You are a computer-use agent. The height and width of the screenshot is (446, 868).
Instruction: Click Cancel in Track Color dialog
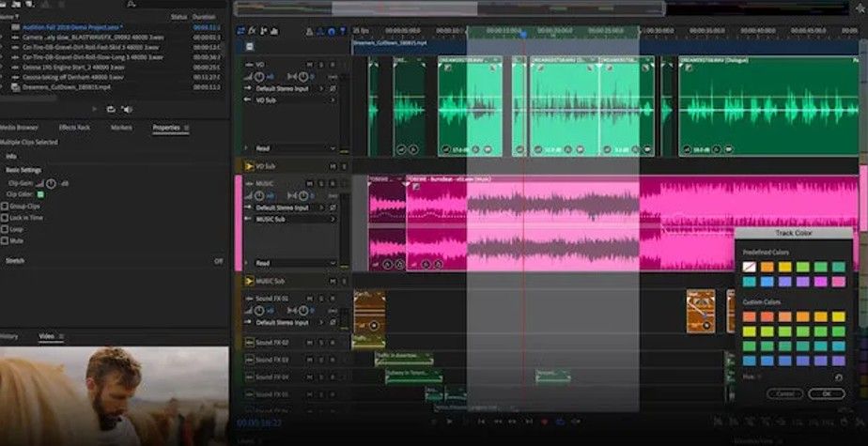[784, 394]
